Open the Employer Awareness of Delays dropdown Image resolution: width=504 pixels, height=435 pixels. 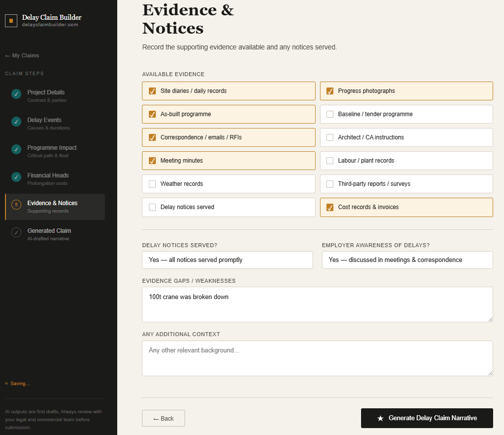407,260
